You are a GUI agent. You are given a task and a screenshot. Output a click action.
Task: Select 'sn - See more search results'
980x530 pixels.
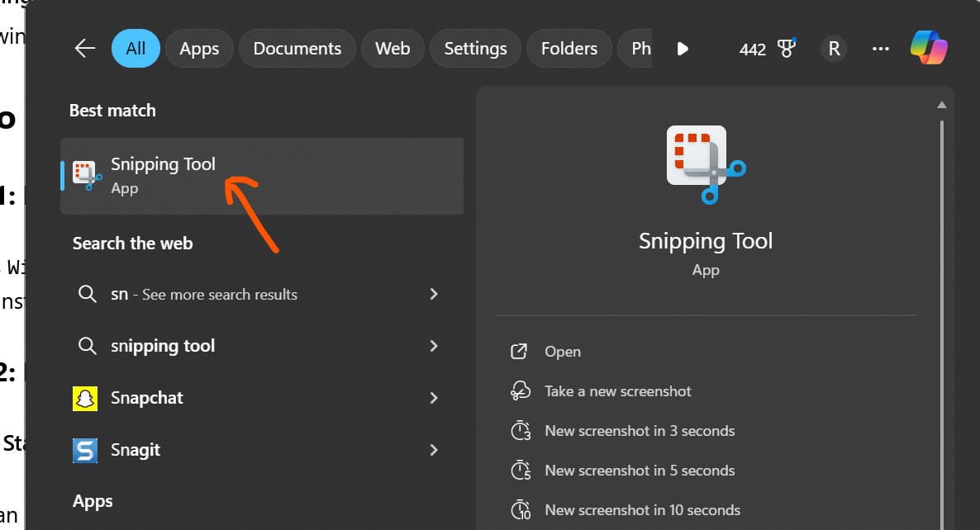(204, 294)
